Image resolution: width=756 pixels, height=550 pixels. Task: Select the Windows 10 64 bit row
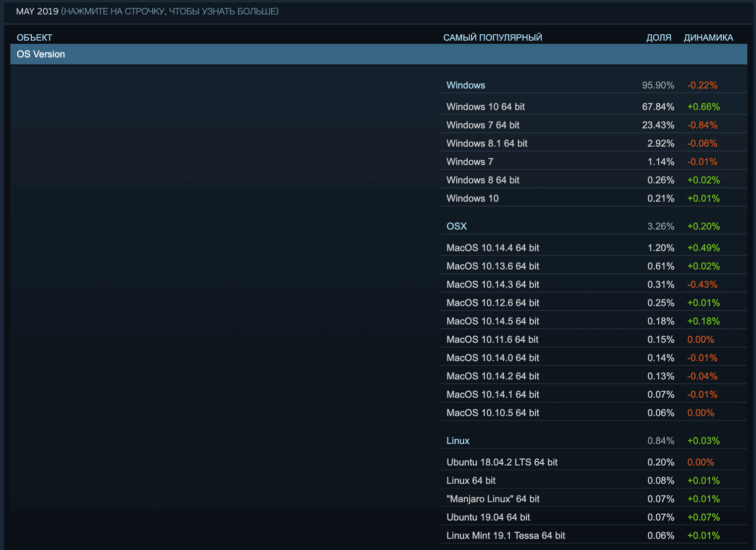485,106
